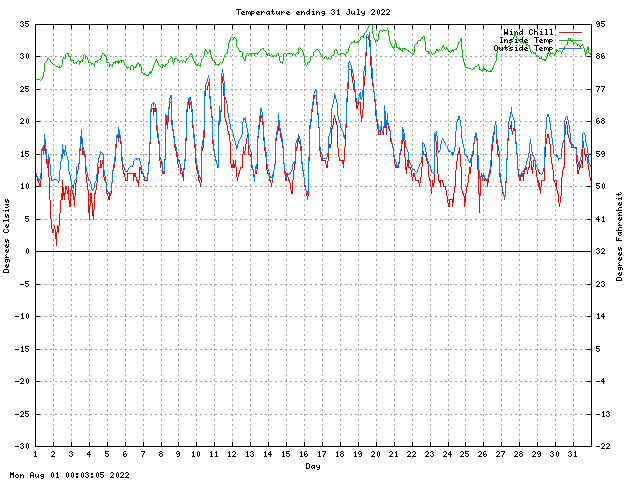Click day 10 on the x-axis
The width and height of the screenshot is (640, 480).
point(196,454)
